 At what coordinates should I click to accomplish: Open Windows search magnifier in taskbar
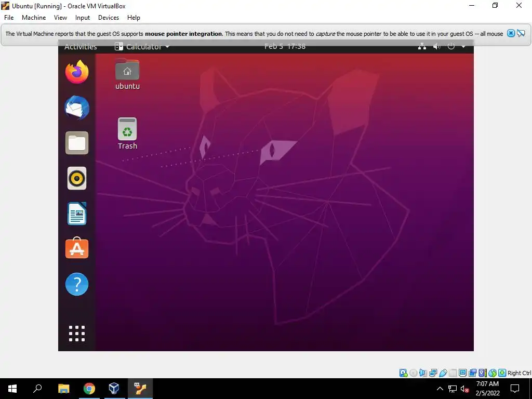[x=37, y=389]
